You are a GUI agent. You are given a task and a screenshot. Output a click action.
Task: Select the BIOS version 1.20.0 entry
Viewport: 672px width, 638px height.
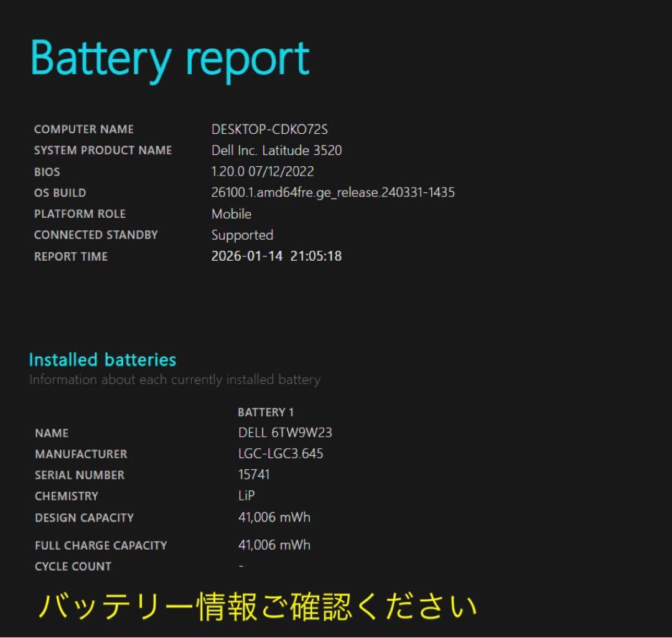[261, 172]
